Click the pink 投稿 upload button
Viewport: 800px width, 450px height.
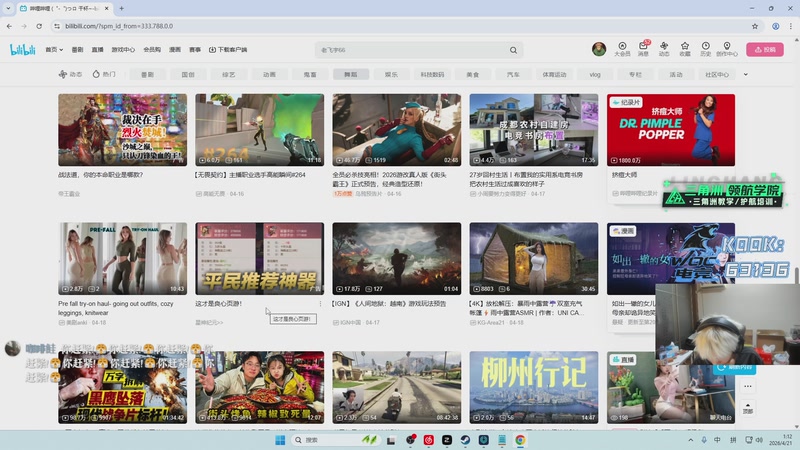pos(765,49)
